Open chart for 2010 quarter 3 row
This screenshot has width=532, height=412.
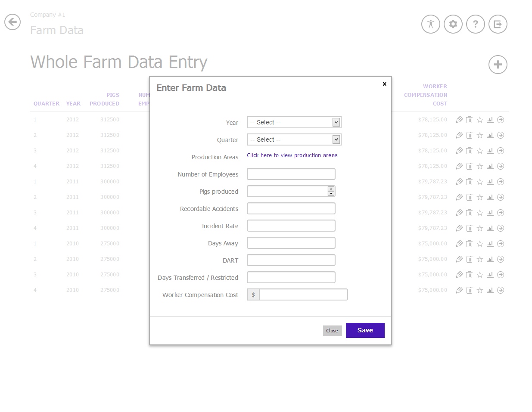tap(490, 275)
